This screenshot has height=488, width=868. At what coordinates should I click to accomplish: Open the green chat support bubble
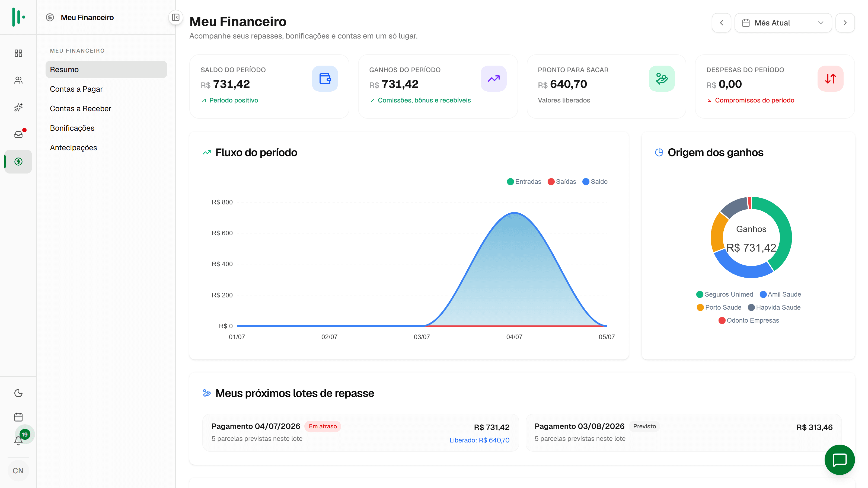tap(839, 460)
